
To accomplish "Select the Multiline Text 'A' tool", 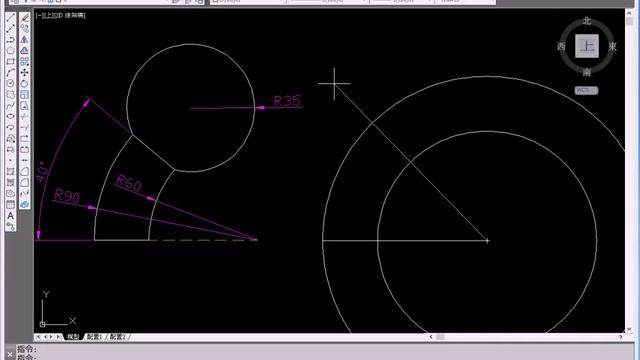I will 11,216.
